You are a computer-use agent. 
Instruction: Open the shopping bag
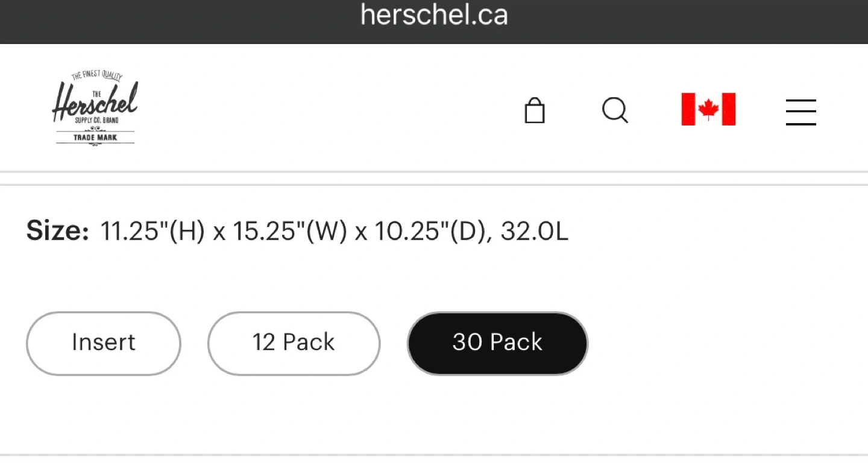click(535, 111)
